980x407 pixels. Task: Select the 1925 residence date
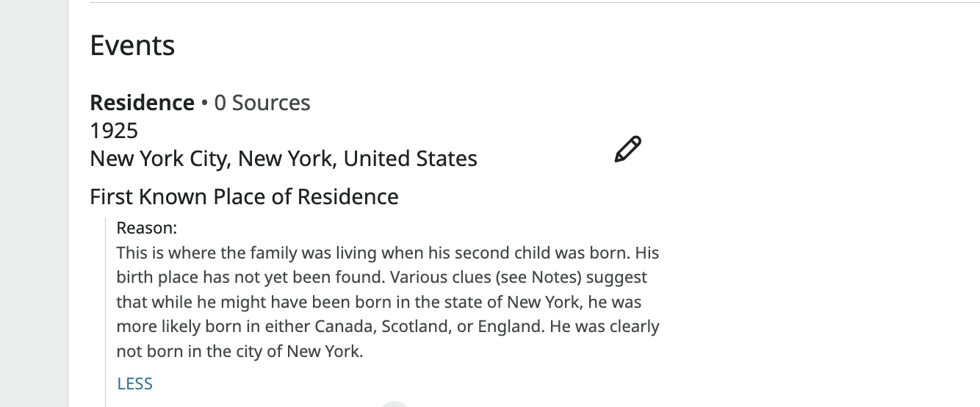[x=114, y=131]
